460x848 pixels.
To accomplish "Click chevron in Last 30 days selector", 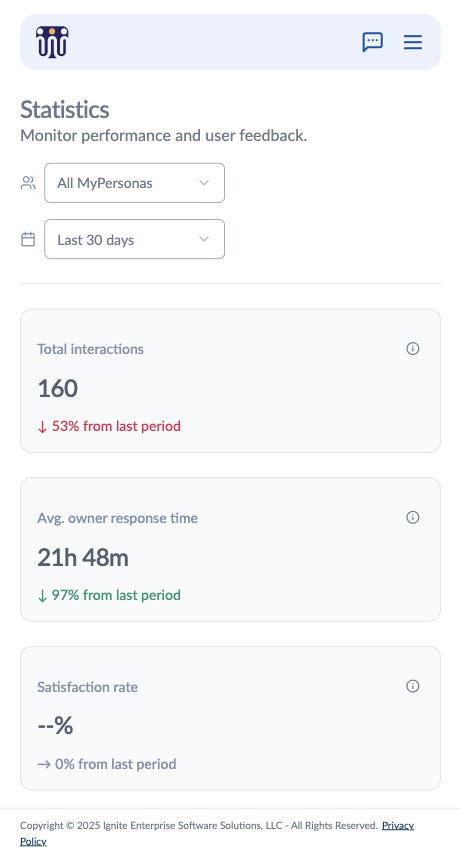I will 204,239.
